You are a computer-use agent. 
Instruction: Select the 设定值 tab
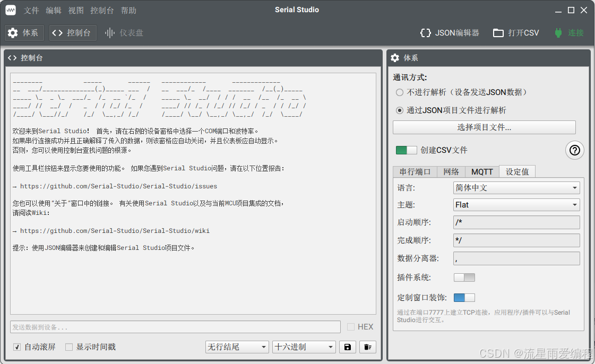pos(517,172)
